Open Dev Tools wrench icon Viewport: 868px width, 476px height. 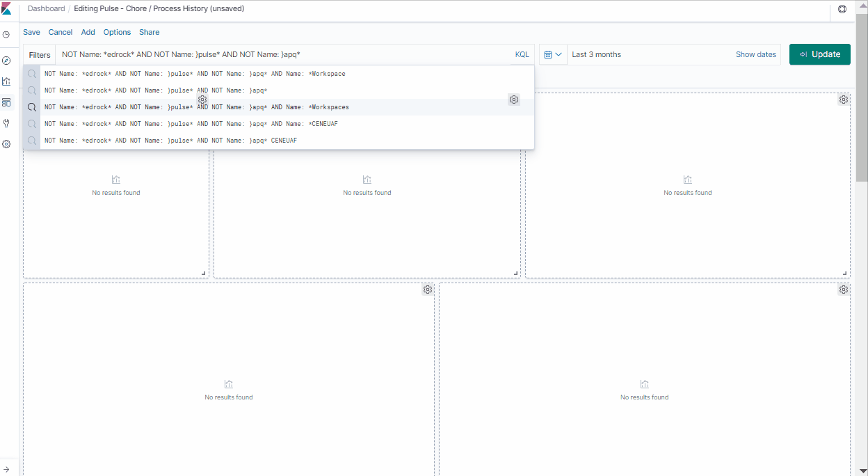pyautogui.click(x=6, y=123)
